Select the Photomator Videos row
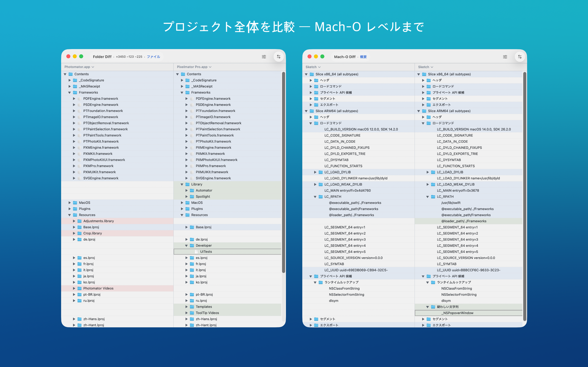This screenshot has height=367, width=588. (x=98, y=288)
